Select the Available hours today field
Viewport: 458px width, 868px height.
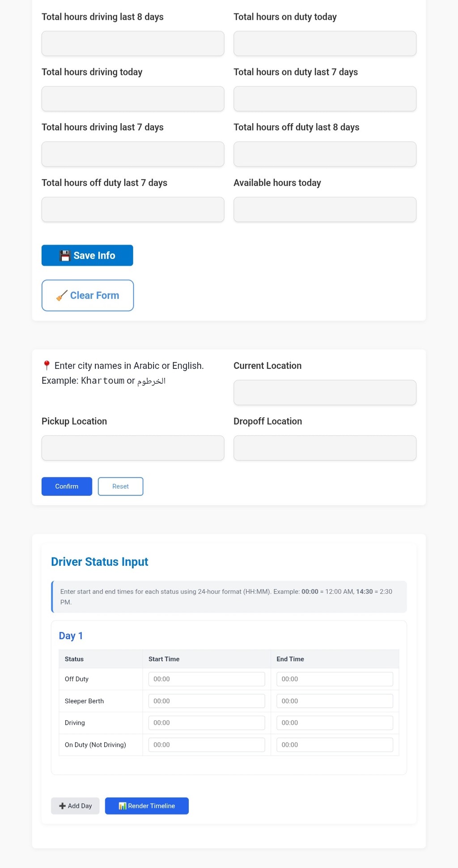tap(325, 210)
